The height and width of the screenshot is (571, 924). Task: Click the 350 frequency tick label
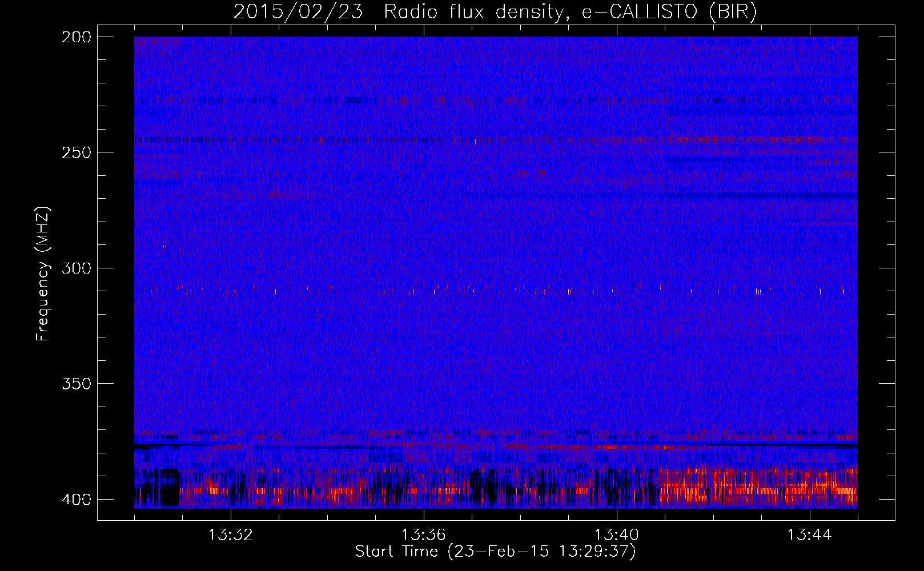point(76,383)
